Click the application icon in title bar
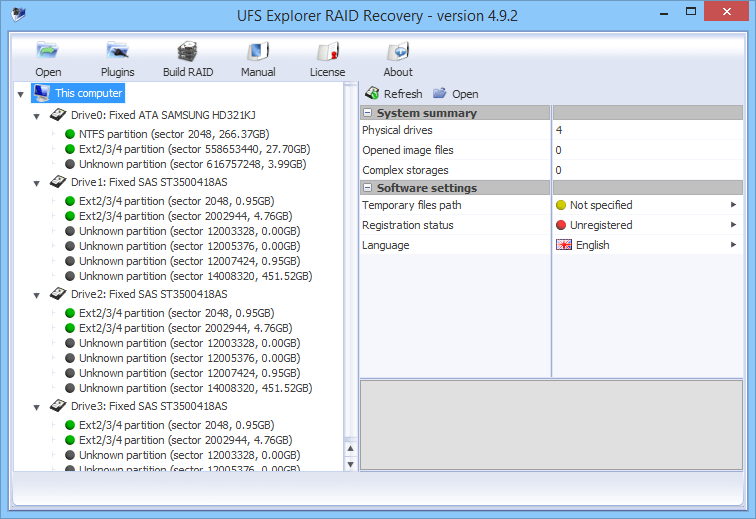This screenshot has width=756, height=519. [18, 14]
